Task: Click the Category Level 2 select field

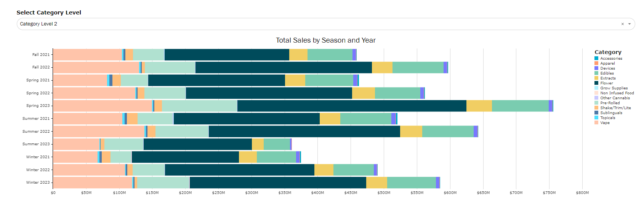Action: 305,24
